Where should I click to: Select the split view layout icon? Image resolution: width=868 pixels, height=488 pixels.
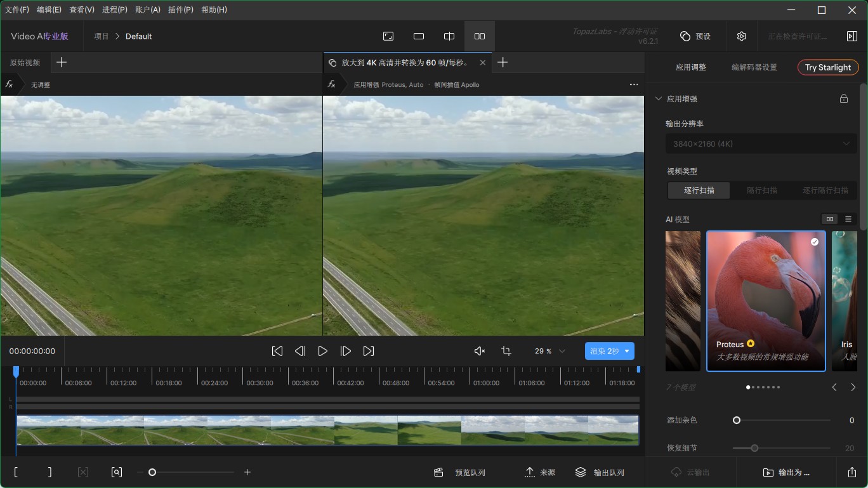449,36
